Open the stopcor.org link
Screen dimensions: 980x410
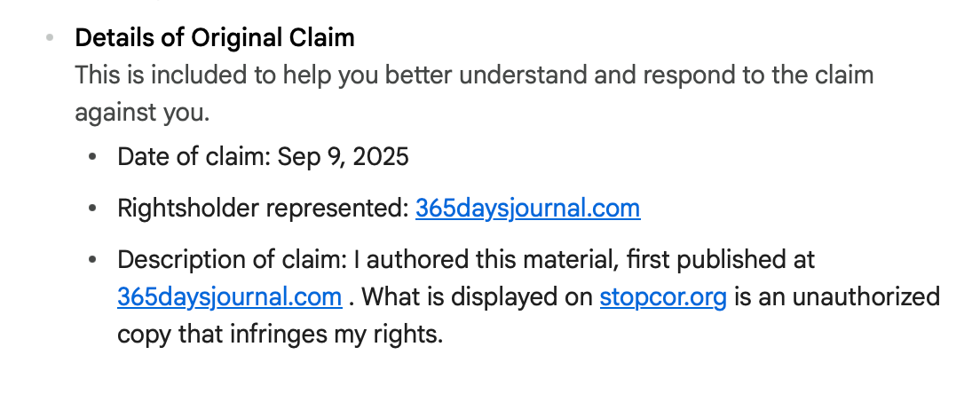click(663, 296)
